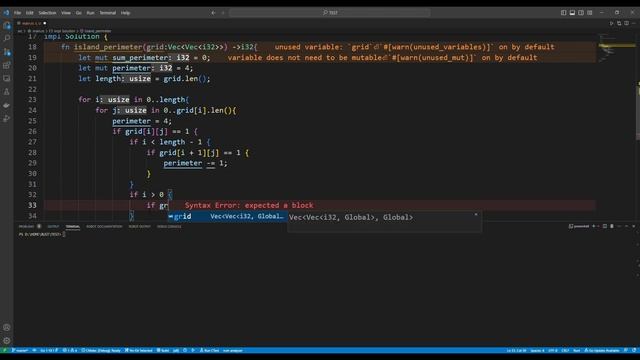Click the git branch in status bar

pos(20,350)
